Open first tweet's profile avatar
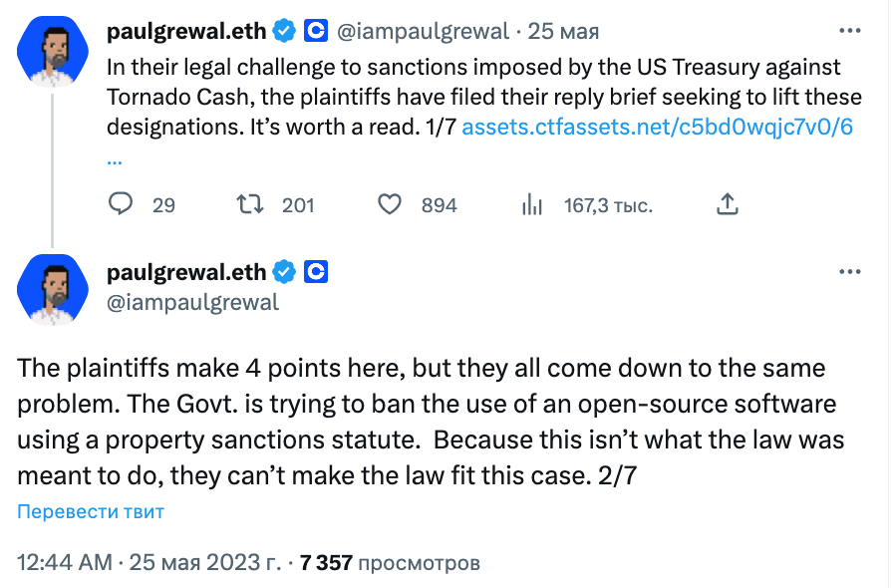 pyautogui.click(x=51, y=50)
